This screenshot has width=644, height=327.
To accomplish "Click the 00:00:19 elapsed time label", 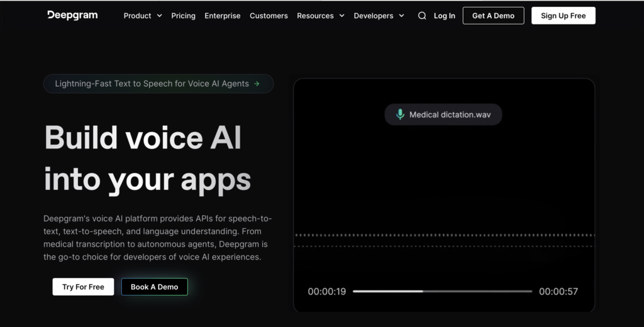I will [327, 292].
